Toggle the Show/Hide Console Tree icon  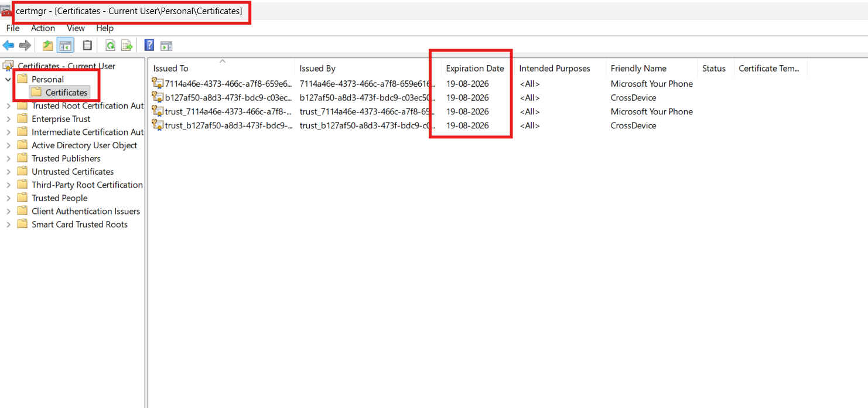point(65,45)
